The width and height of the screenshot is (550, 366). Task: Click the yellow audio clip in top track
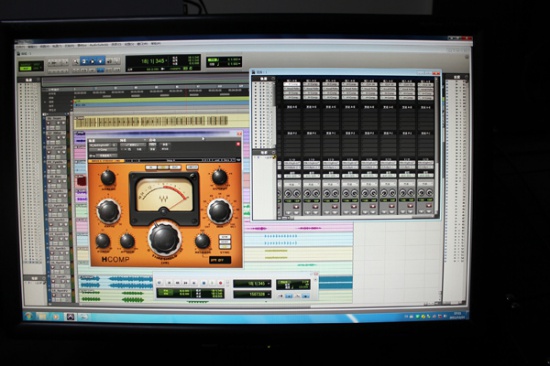(x=151, y=122)
